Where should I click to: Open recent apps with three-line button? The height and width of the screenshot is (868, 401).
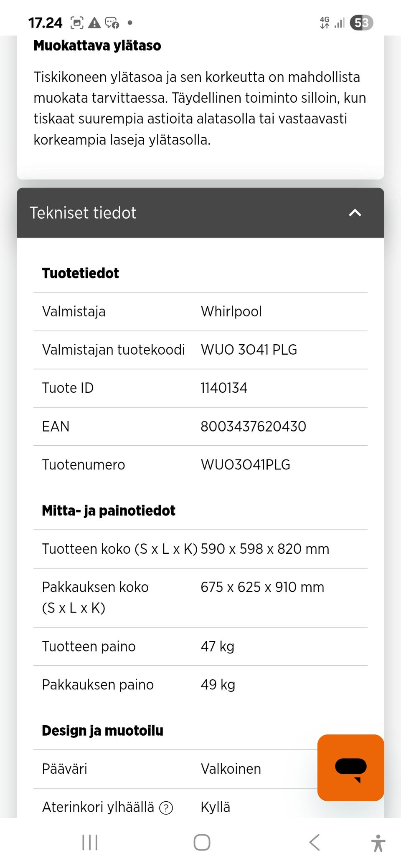pos(90,842)
